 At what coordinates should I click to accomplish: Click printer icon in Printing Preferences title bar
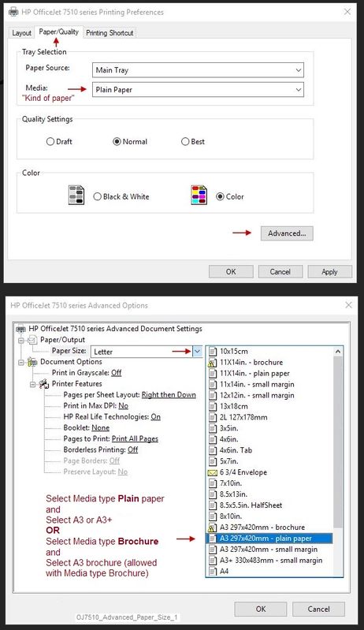coord(13,12)
